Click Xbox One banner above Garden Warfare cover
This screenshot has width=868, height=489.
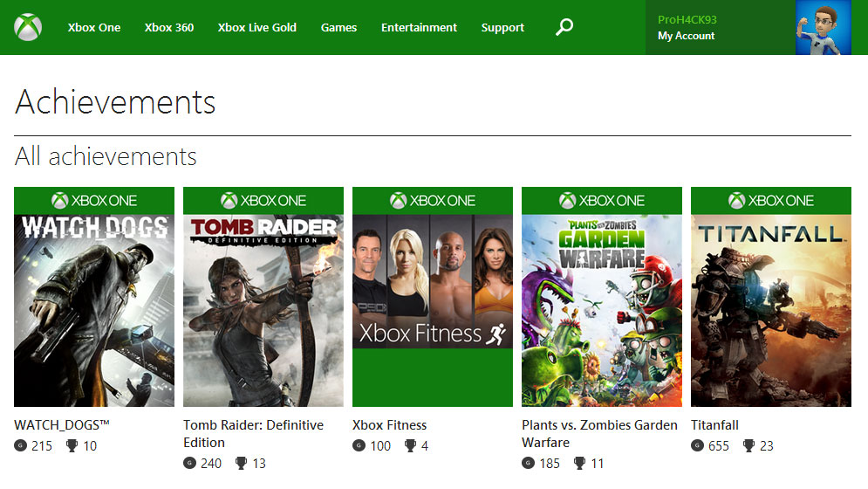602,201
